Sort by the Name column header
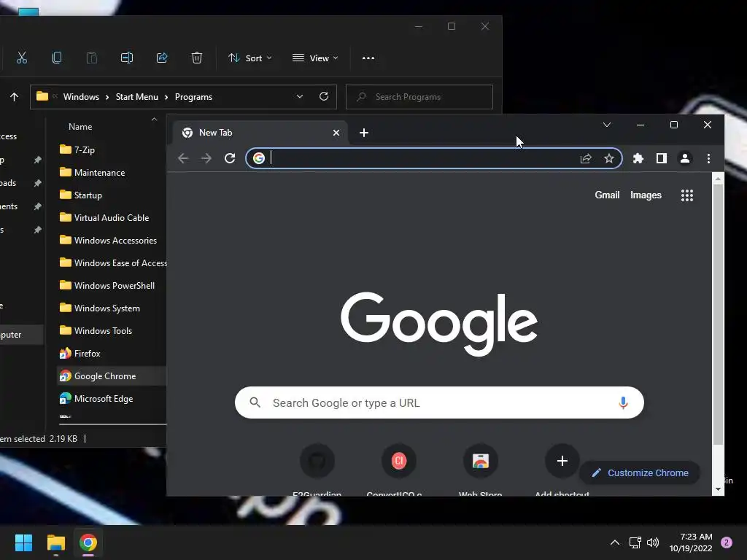This screenshot has height=560, width=747. (x=80, y=127)
